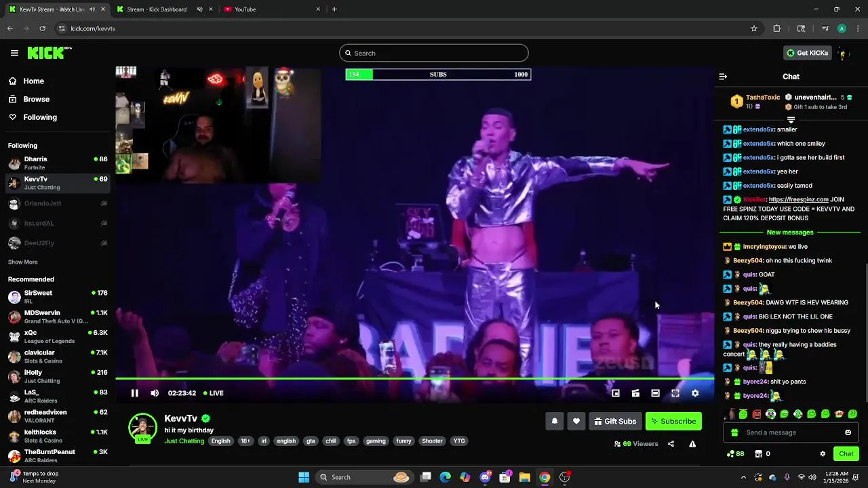Click the address bar showing kick.com/kevvtv
Viewport: 868px width, 488px height.
click(x=400, y=28)
